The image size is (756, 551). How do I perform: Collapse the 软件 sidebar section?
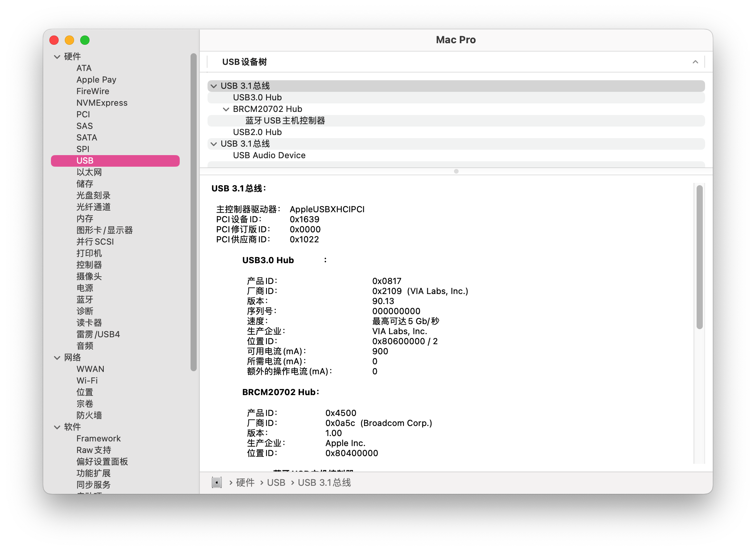pyautogui.click(x=57, y=427)
